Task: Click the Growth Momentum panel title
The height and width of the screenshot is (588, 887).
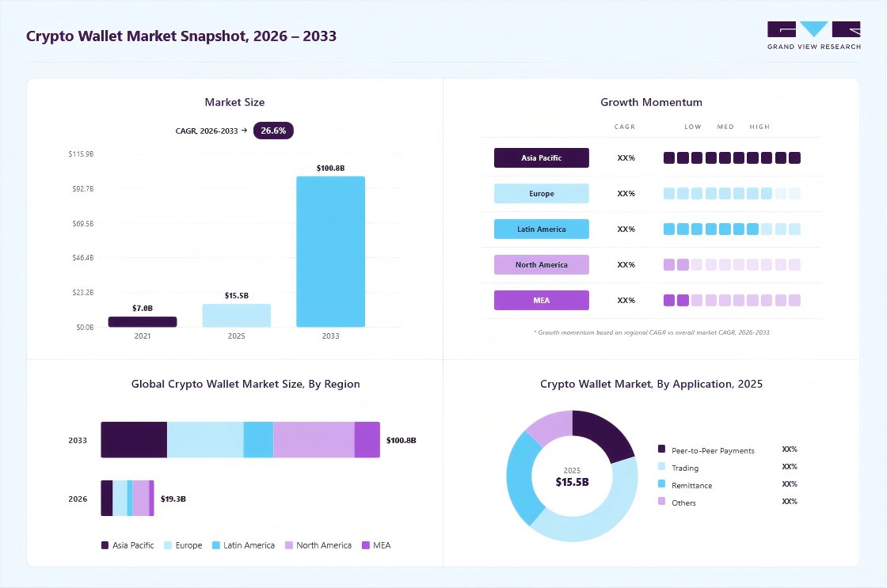Action: tap(651, 102)
